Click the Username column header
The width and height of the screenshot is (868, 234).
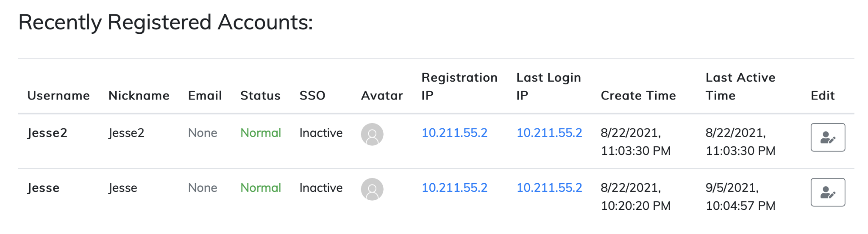pyautogui.click(x=58, y=96)
